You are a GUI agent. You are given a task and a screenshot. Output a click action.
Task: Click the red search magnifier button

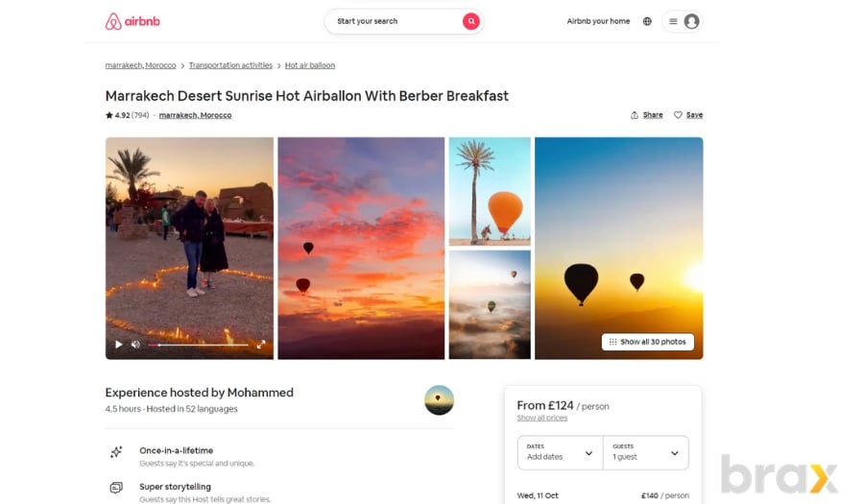470,21
